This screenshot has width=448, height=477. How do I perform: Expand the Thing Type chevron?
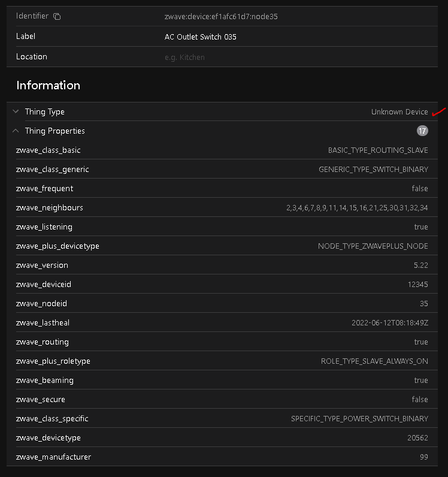click(x=16, y=111)
